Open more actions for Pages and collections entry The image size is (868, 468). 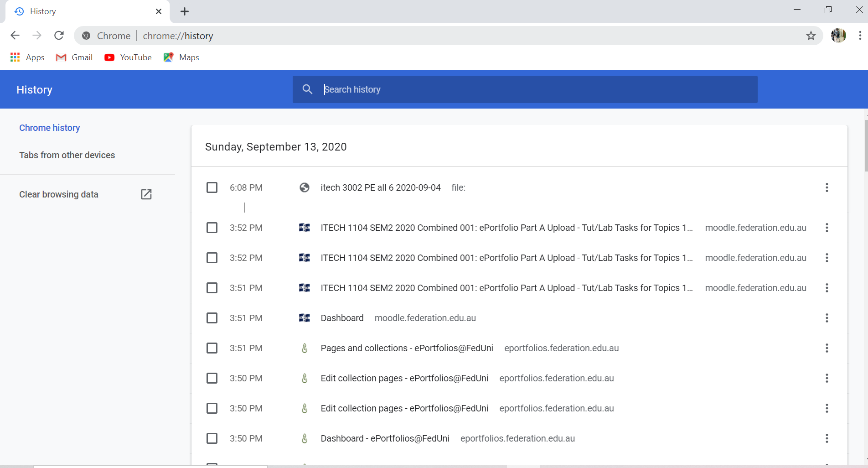tap(827, 348)
